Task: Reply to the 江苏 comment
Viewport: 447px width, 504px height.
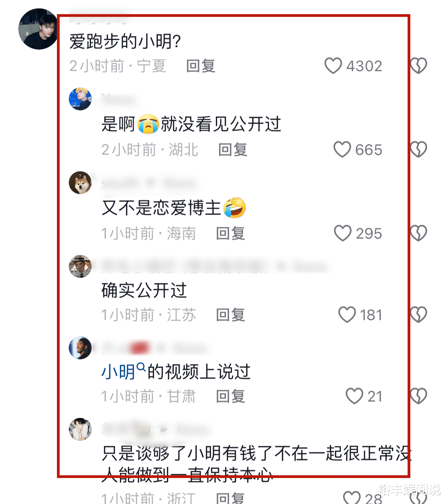Action: click(231, 315)
